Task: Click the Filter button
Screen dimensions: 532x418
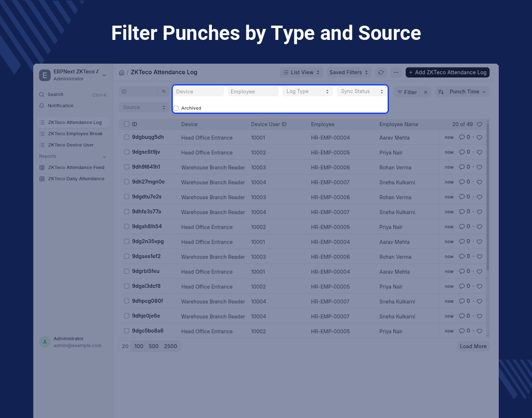Action: point(407,92)
